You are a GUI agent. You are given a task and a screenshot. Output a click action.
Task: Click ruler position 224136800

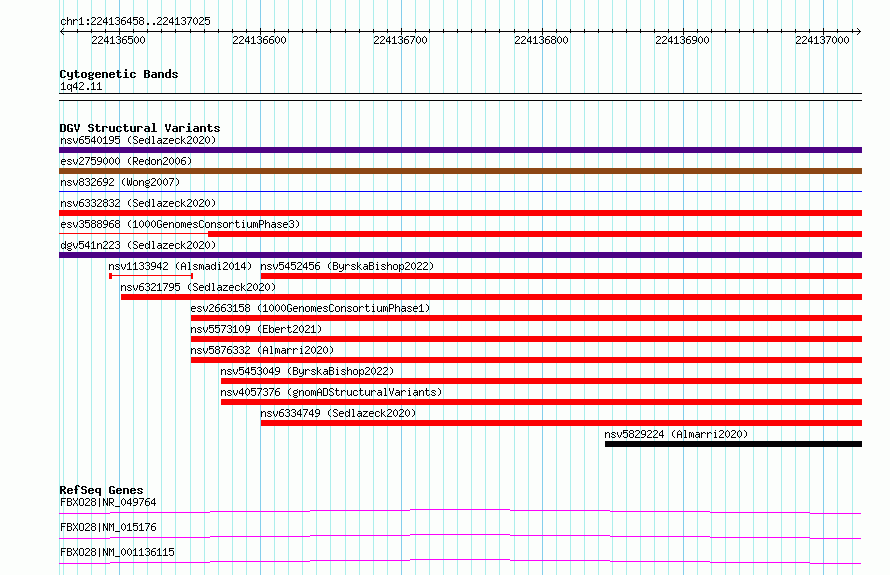point(541,40)
